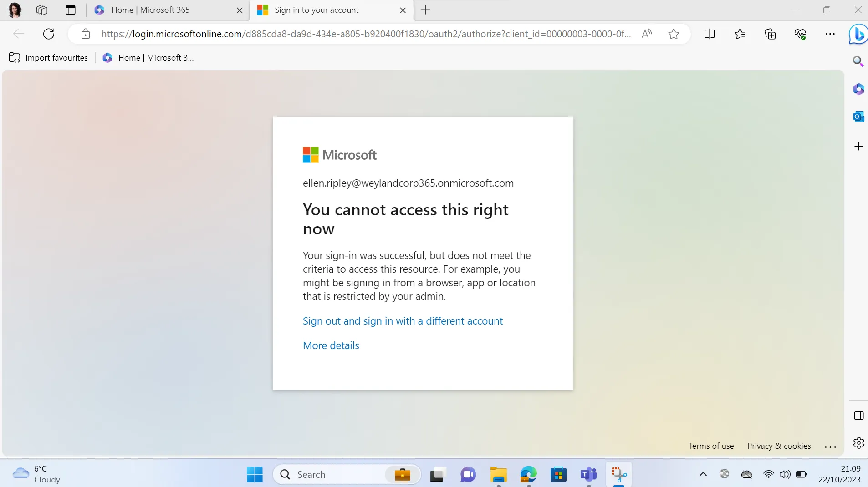Open Privacy & cookies link
This screenshot has width=868, height=487.
779,446
